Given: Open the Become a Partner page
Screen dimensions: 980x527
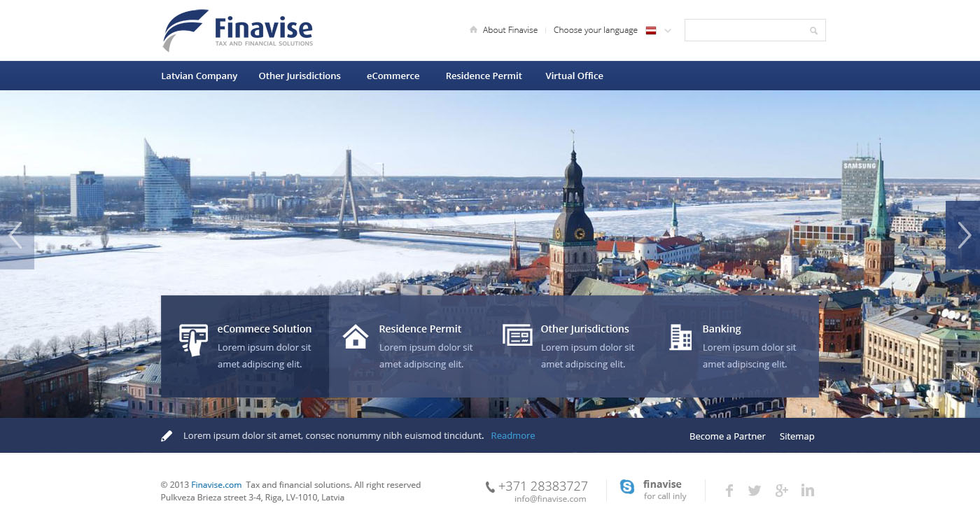Looking at the screenshot, I should click(x=727, y=436).
